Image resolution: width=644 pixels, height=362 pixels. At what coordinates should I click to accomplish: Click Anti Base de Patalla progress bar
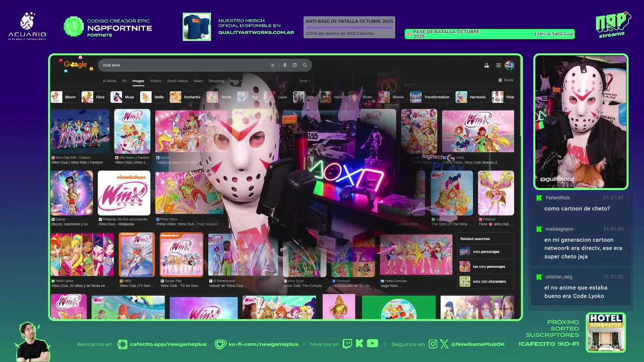point(349,27)
